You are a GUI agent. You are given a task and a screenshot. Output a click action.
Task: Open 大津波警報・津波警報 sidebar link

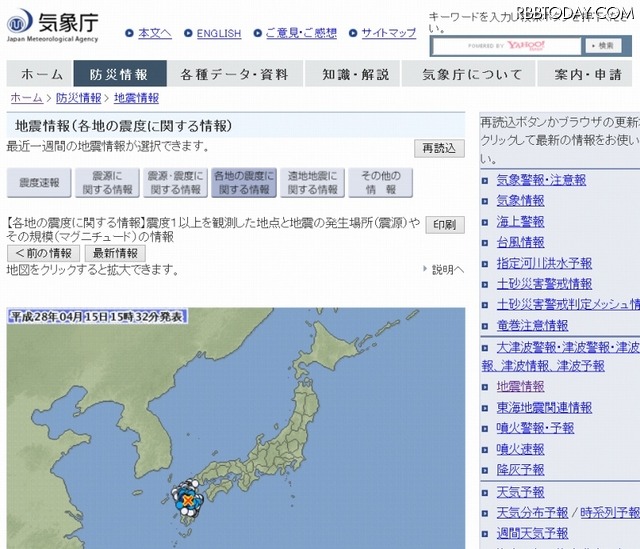(x=568, y=347)
